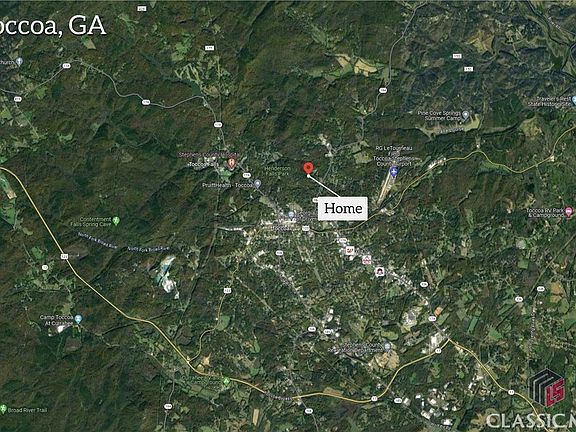Click the white Home label box
This screenshot has height=432, width=576.
[x=343, y=209]
